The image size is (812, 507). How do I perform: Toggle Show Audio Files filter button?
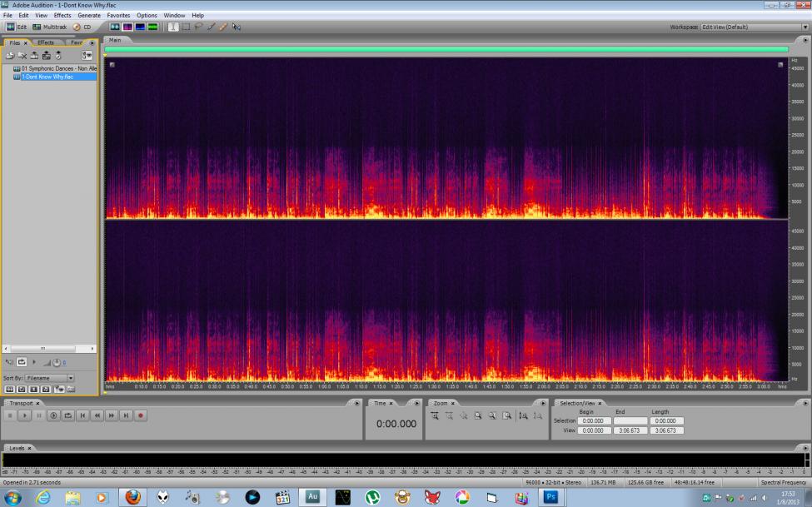click(x=9, y=389)
